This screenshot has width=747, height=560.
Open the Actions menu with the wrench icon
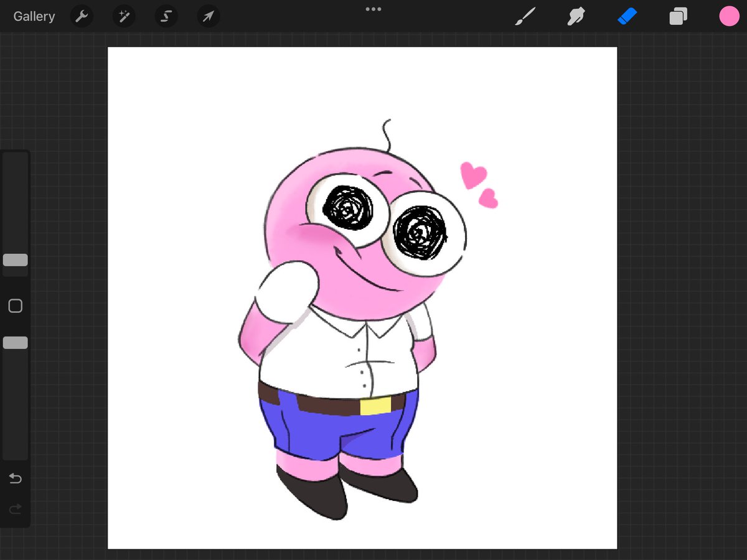pyautogui.click(x=82, y=16)
